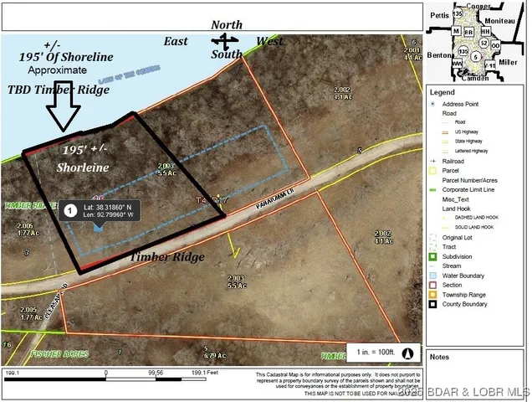Click the Address Point symbol in the legend

(x=432, y=104)
